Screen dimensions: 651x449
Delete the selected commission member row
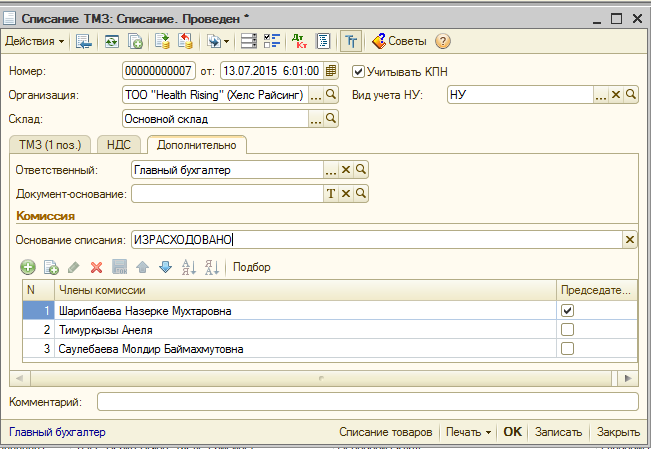(96, 267)
